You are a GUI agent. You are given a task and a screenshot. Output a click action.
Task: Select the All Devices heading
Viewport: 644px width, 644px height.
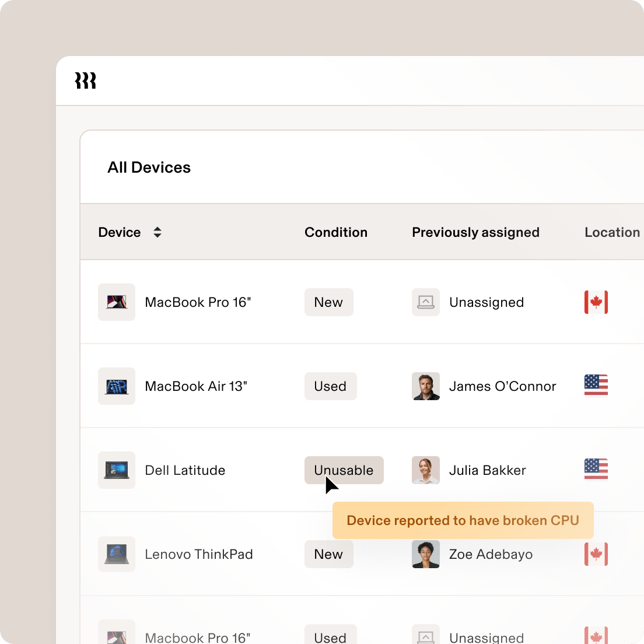(x=149, y=167)
